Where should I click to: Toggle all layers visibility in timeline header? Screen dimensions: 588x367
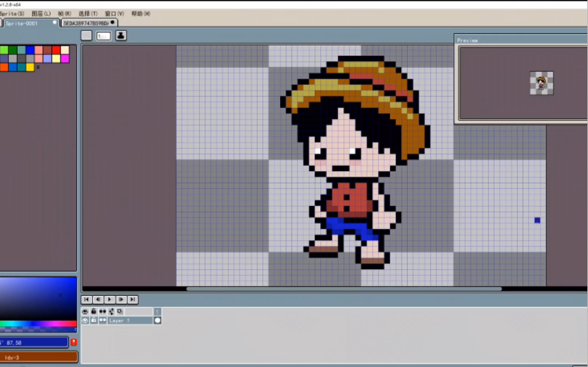click(85, 311)
